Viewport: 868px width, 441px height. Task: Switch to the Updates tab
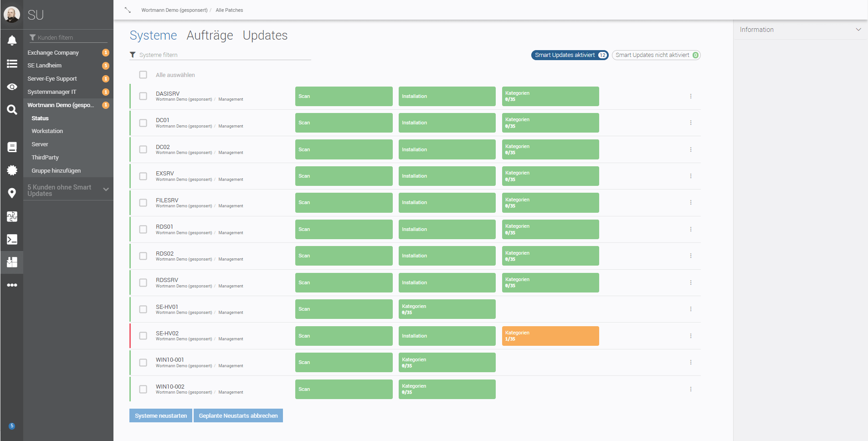click(265, 36)
